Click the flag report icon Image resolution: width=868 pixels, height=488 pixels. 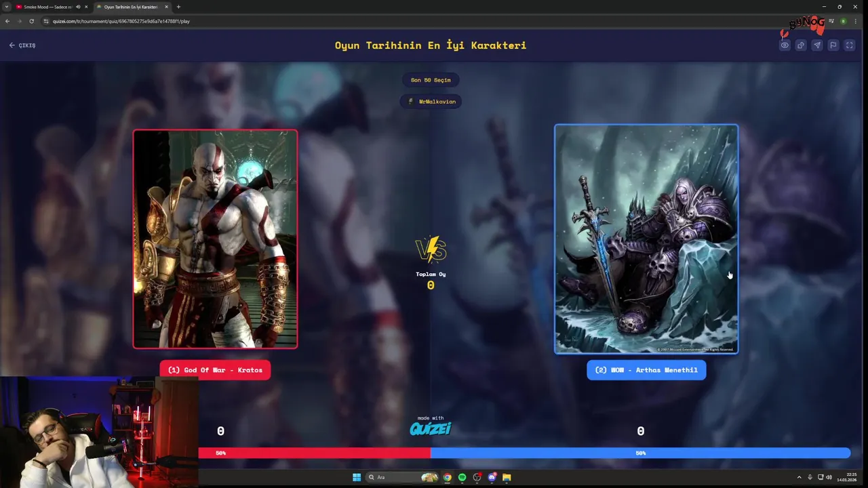tap(833, 45)
